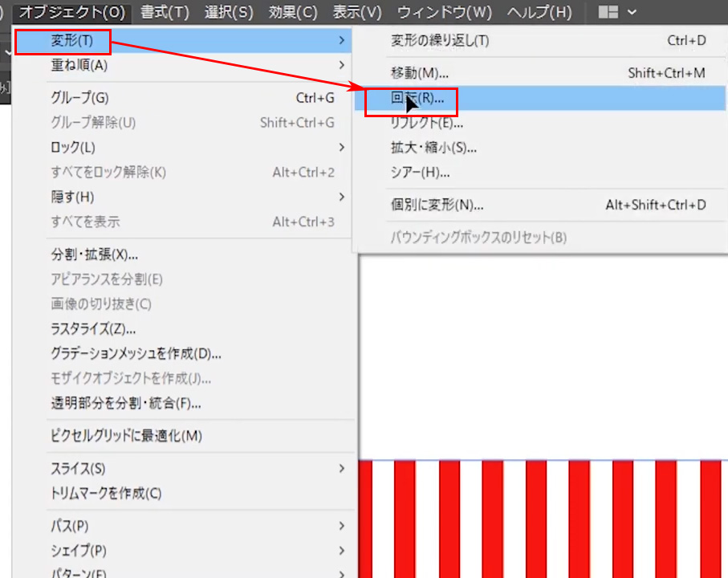Image resolution: width=728 pixels, height=578 pixels.
Task: Open the 書式(T) menu
Action: pyautogui.click(x=165, y=12)
